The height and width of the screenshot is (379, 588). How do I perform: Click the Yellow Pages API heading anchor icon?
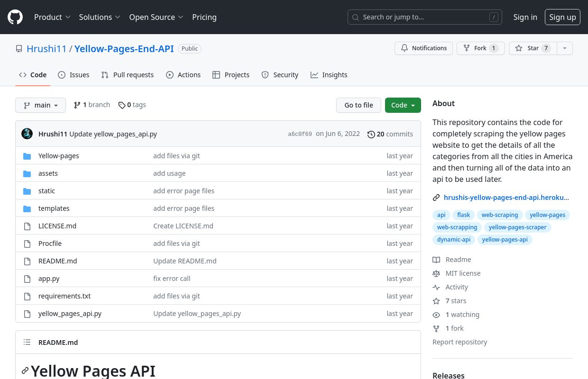click(x=25, y=371)
